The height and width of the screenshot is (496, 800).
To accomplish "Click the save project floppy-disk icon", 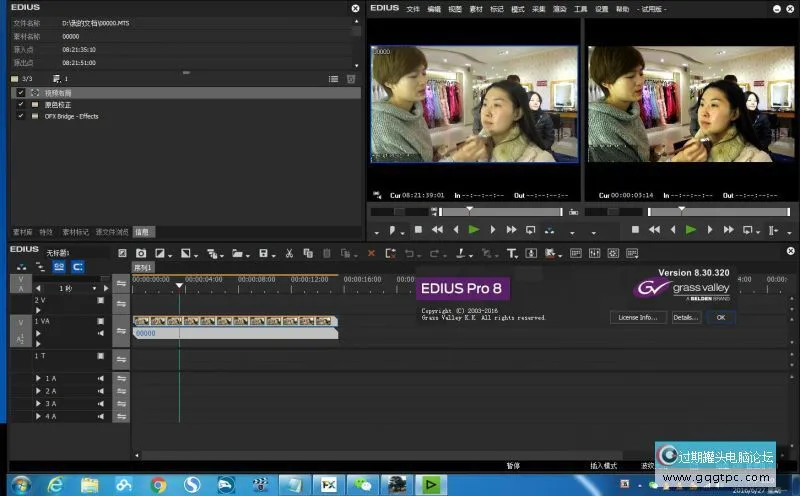I will [x=262, y=254].
